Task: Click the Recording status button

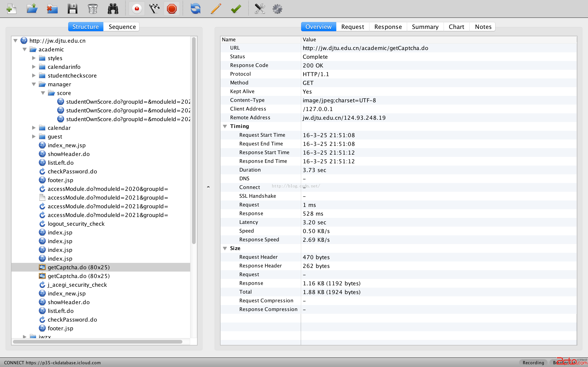Action: point(533,362)
